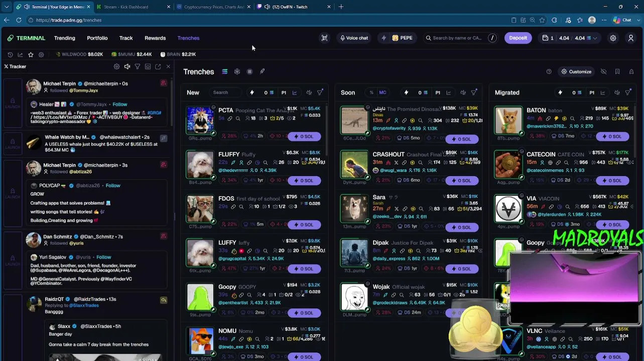Open the P1 preset in New column
The width and height of the screenshot is (644, 361).
pos(284,93)
